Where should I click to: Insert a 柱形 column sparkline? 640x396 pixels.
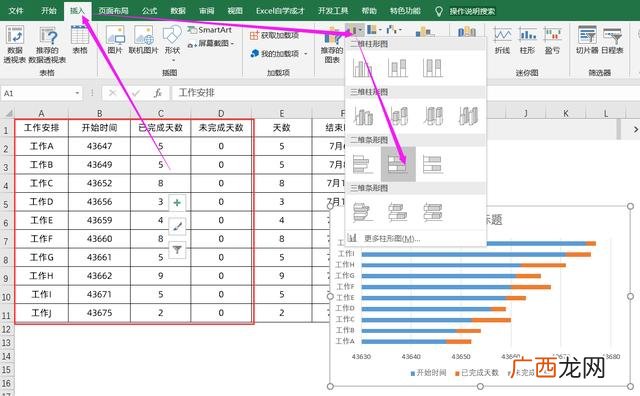(x=527, y=40)
